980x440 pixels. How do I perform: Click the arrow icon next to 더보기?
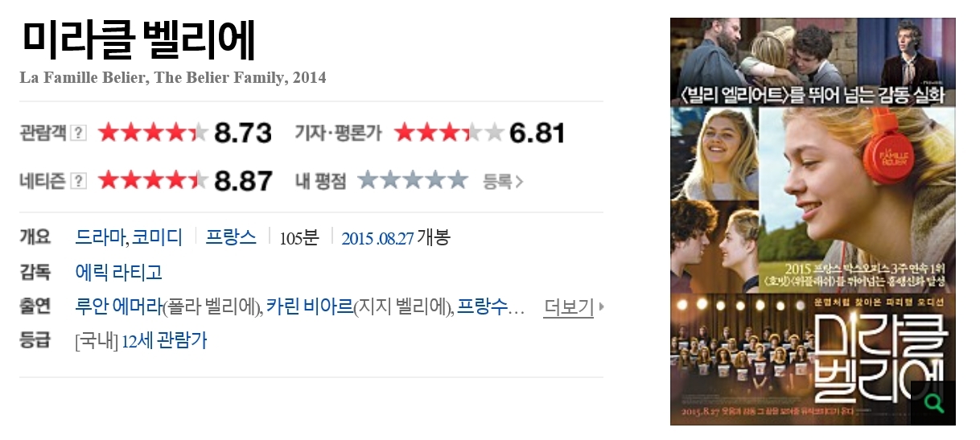(x=601, y=306)
